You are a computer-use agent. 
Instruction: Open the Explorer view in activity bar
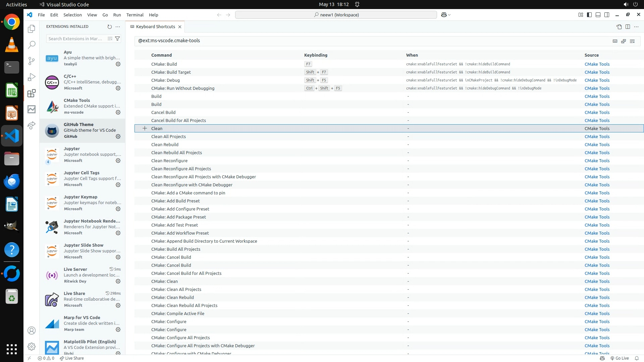(32, 29)
